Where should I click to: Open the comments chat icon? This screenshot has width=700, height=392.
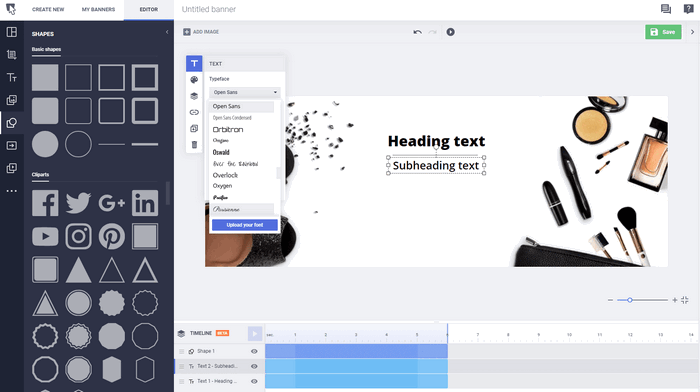(666, 9)
